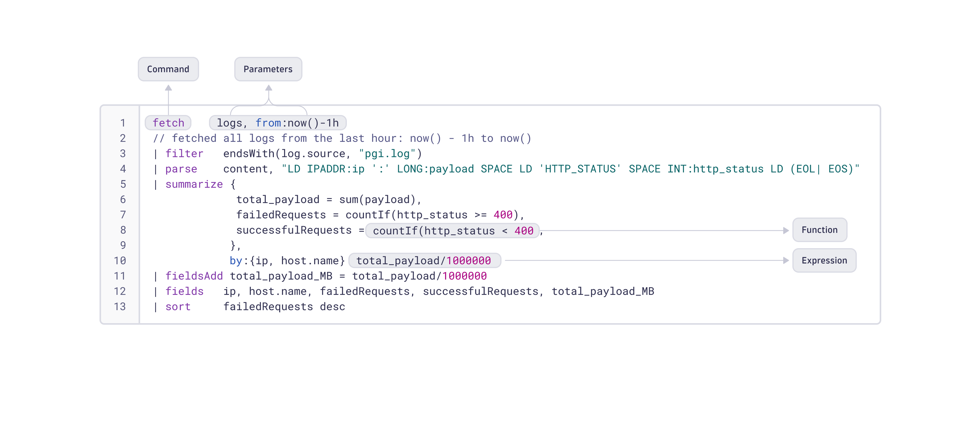The width and height of the screenshot is (980, 429).
Task: Click 'total_payload = sum(payload),' line
Action: point(329,199)
